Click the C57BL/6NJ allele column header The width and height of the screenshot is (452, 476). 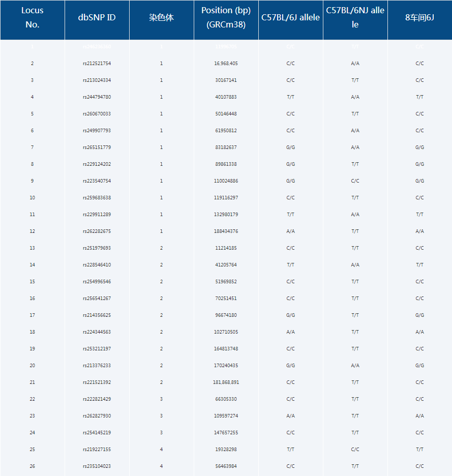pyautogui.click(x=355, y=17)
